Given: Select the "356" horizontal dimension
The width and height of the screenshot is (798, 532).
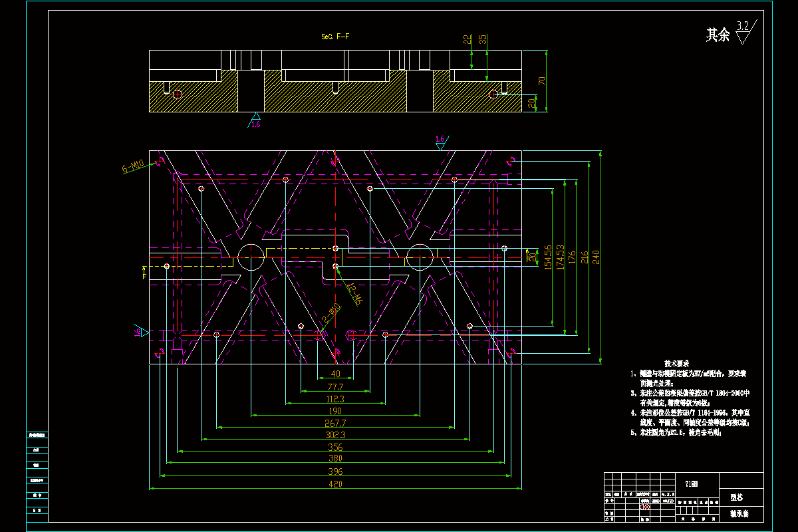Looking at the screenshot, I should click(x=335, y=447).
